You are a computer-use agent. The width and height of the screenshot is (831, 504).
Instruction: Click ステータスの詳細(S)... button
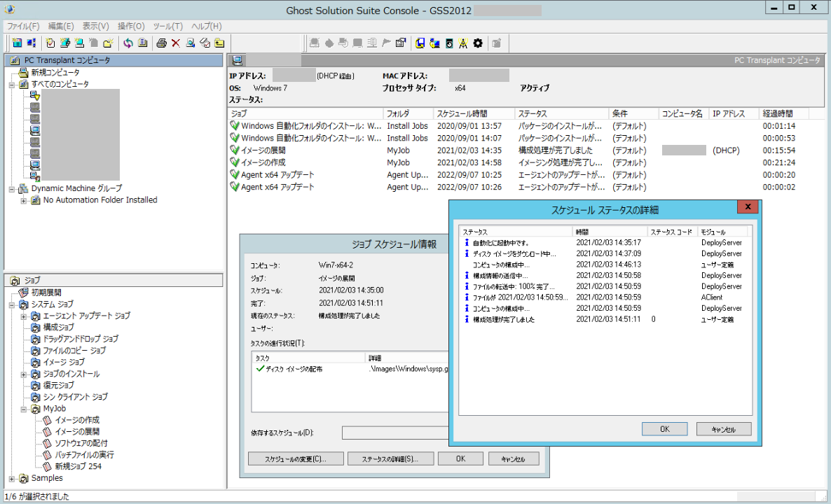[390, 458]
